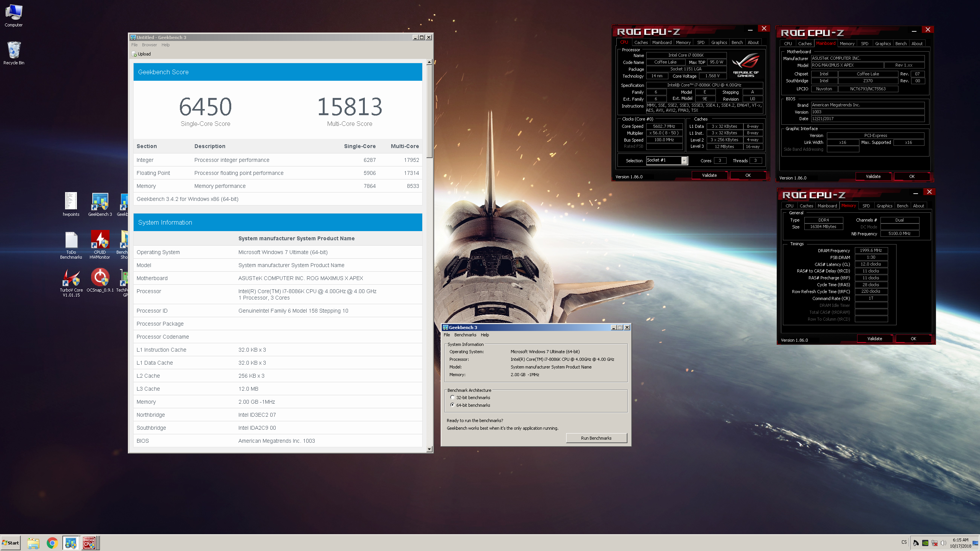Open the File menu in Untitled Geekbench window
Viewport: 980px width, 551px height.
[x=134, y=45]
